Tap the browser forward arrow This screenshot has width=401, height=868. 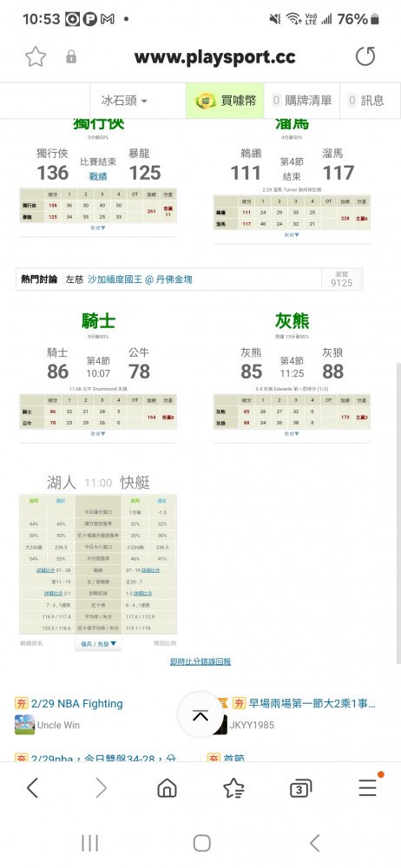pos(101,788)
